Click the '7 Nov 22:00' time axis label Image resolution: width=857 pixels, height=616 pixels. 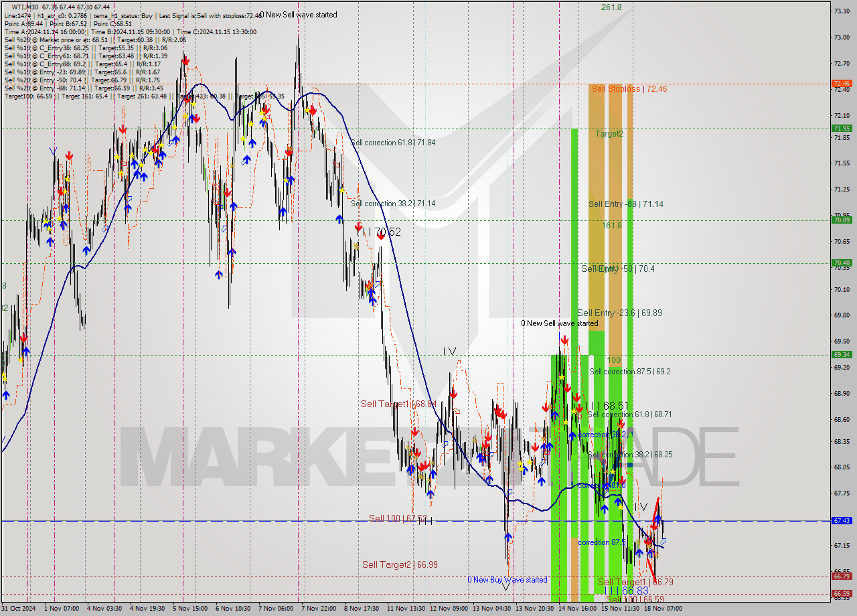click(x=318, y=608)
